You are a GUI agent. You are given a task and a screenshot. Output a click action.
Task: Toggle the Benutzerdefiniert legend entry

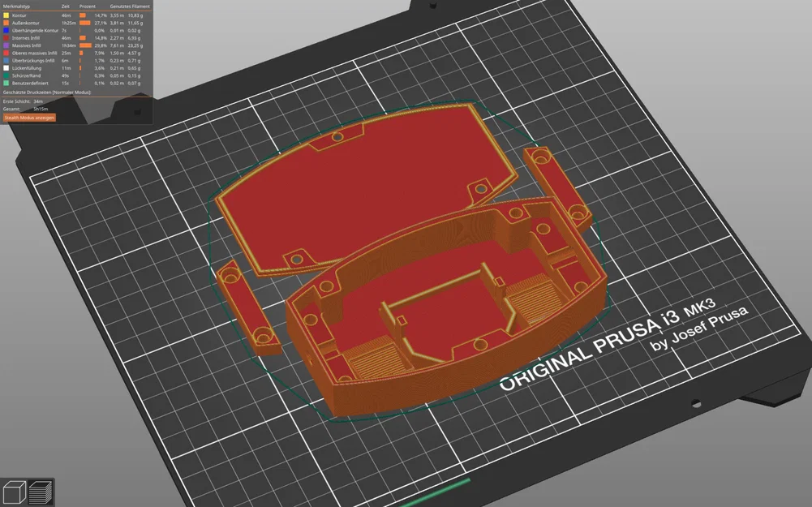[30, 83]
